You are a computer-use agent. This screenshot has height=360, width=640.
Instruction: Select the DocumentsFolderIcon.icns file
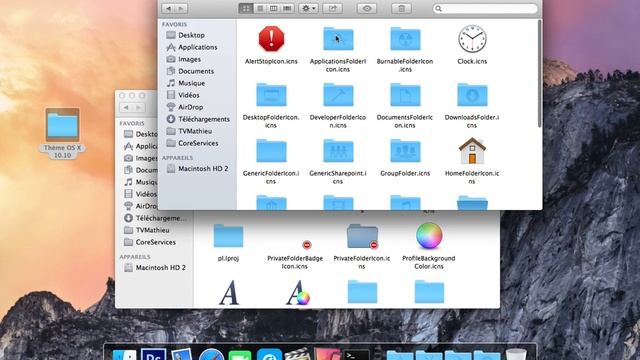coord(405,95)
